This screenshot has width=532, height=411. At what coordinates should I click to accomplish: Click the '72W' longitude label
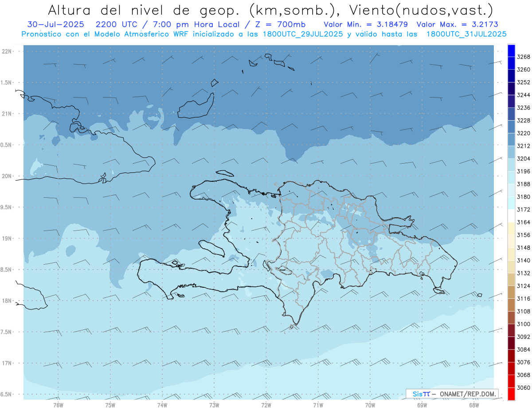point(266,405)
